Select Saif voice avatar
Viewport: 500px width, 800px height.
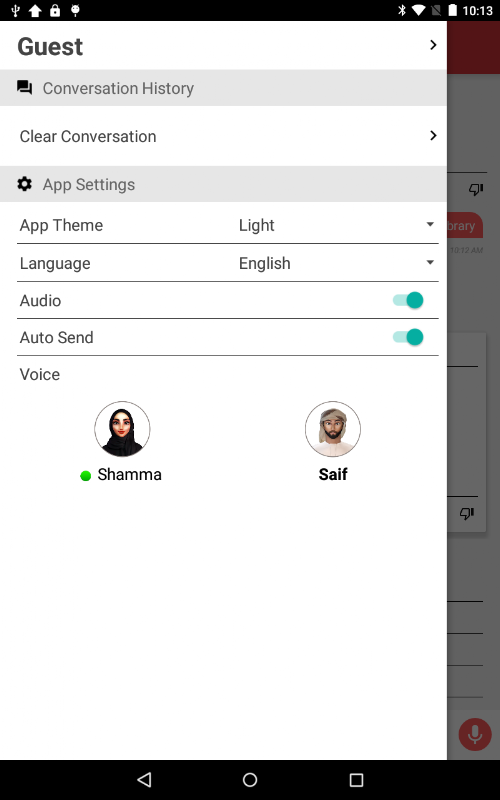tap(333, 429)
